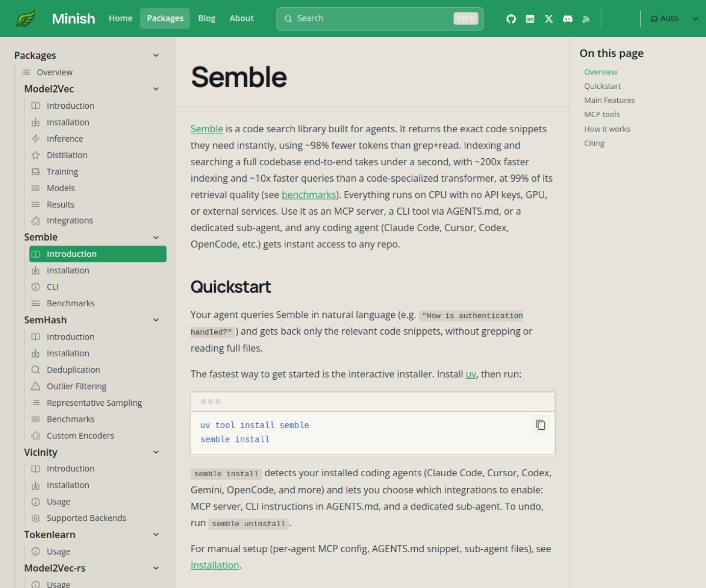The image size is (706, 588).
Task: Click the magnifier icon beside Deduplication
Action: pyautogui.click(x=36, y=370)
